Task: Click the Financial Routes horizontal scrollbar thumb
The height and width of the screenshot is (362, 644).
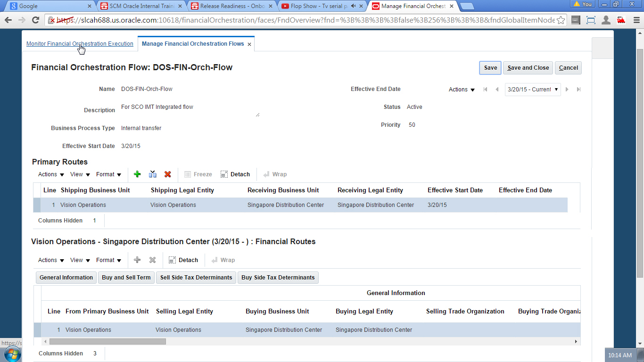Action: click(107, 341)
